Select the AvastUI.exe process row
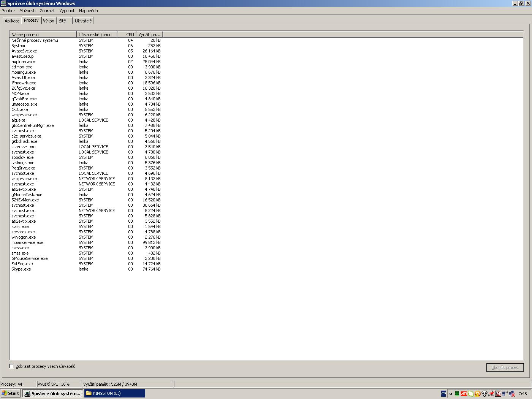Image resolution: width=532 pixels, height=399 pixels. (x=86, y=78)
